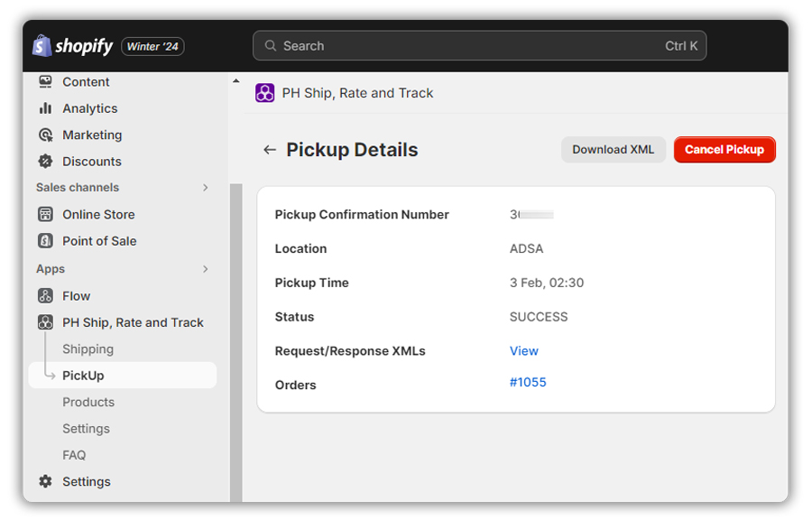Screen dimensions: 812x521
Task: Click the red Cancel Pickup button
Action: pos(724,149)
